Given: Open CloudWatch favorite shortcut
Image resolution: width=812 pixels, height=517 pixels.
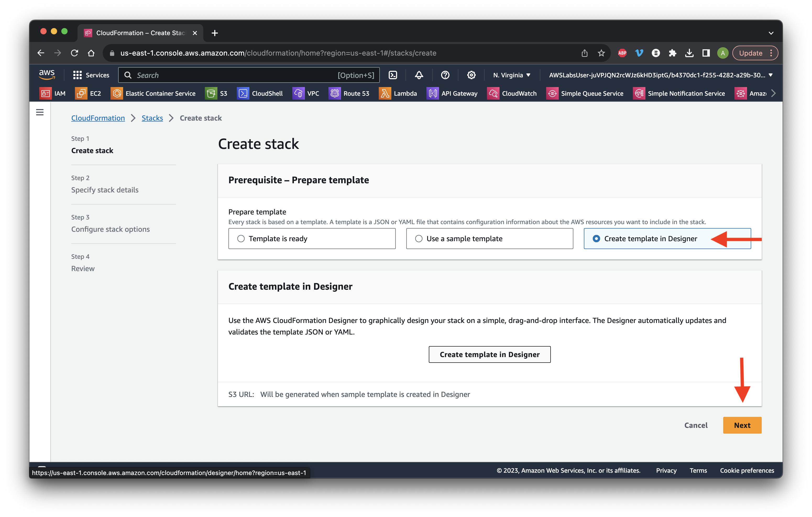Looking at the screenshot, I should tap(512, 94).
